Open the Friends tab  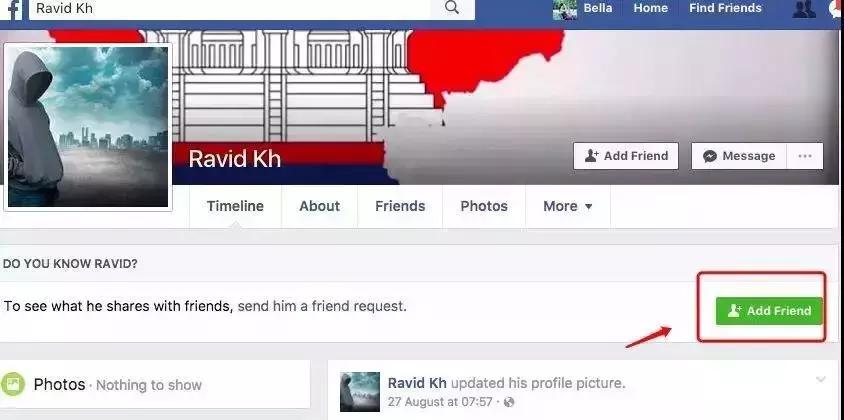tap(400, 206)
